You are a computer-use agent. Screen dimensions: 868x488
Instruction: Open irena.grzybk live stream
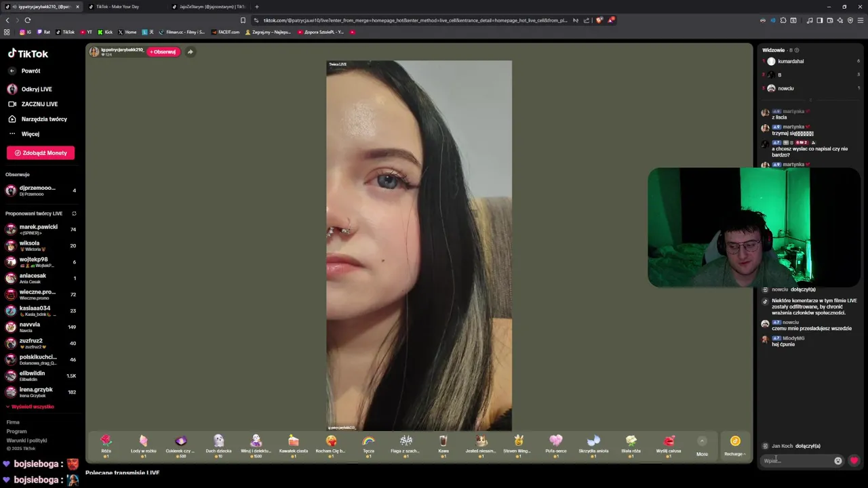(x=41, y=392)
